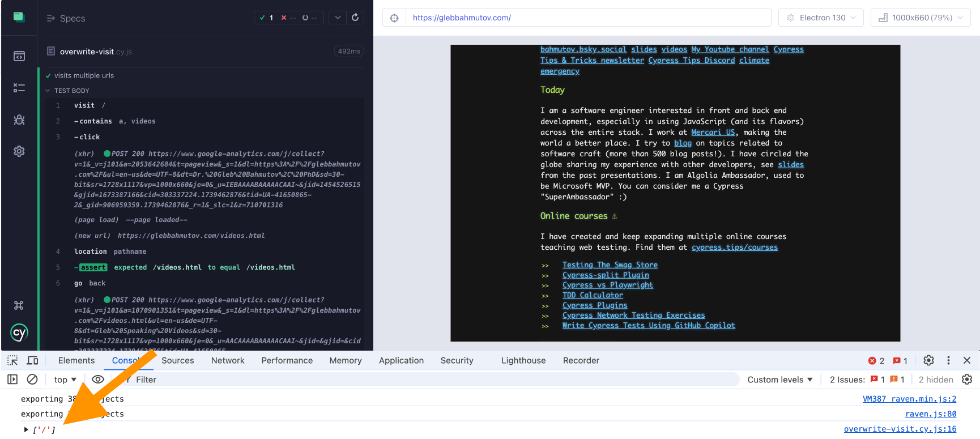Click the 'location pathname' command

[x=204, y=252]
